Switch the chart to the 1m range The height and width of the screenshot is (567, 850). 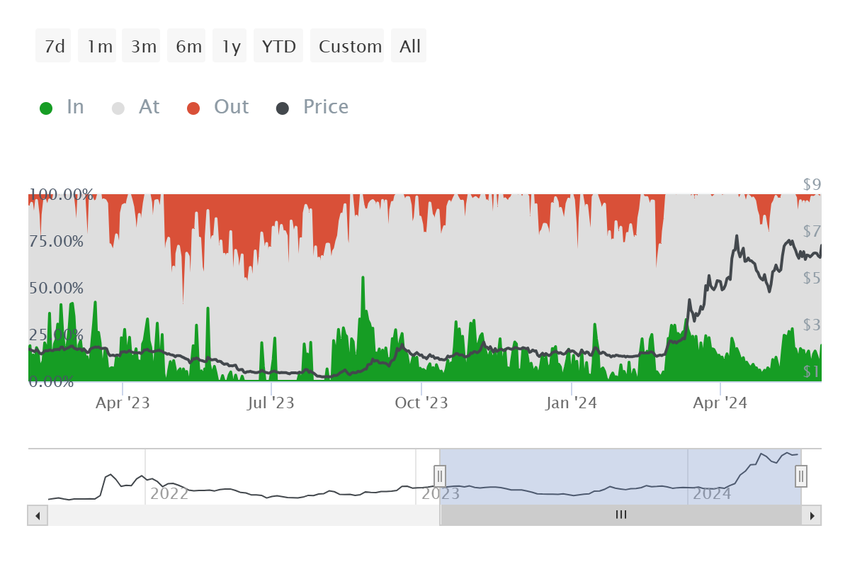(x=98, y=46)
